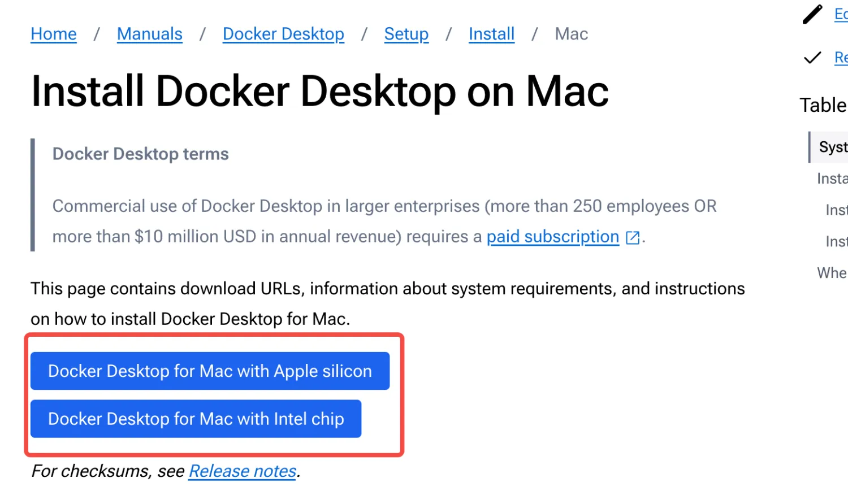Image resolution: width=848 pixels, height=504 pixels.
Task: Click the checkmark icon in the sidebar
Action: tap(812, 57)
